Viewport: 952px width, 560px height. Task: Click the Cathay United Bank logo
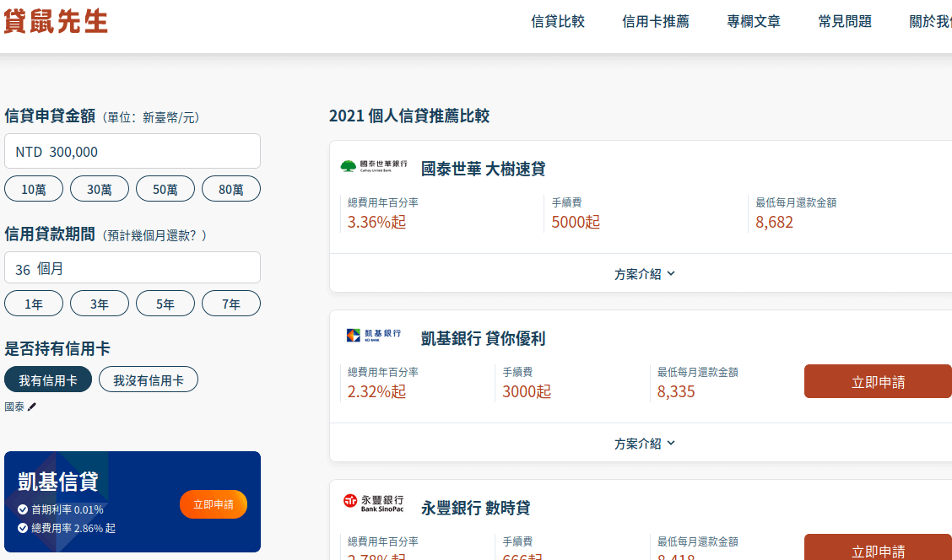tap(373, 166)
